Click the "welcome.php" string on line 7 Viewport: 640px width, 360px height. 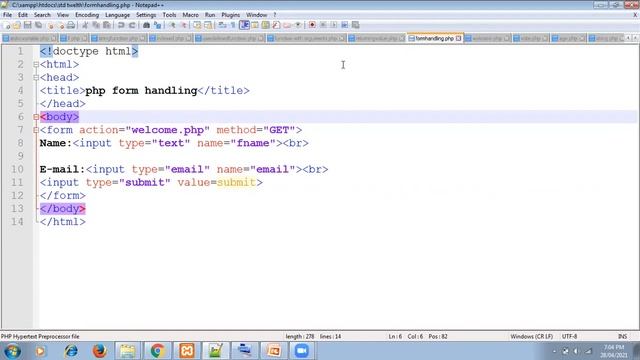(x=167, y=130)
